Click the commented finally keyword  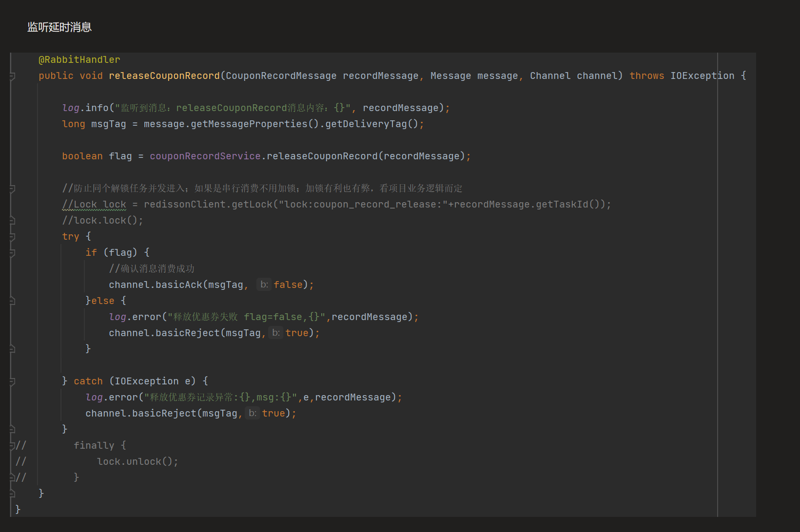pos(94,446)
